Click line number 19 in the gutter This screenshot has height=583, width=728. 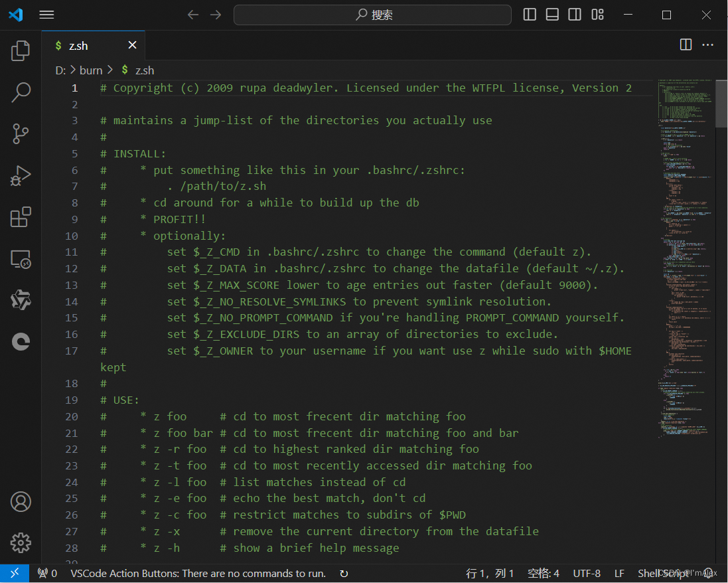pyautogui.click(x=72, y=400)
